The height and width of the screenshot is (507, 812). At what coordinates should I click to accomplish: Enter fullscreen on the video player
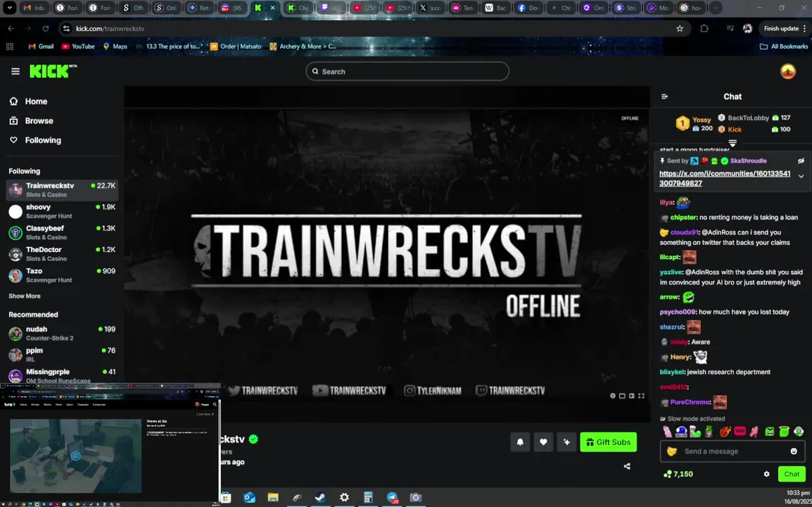641,396
